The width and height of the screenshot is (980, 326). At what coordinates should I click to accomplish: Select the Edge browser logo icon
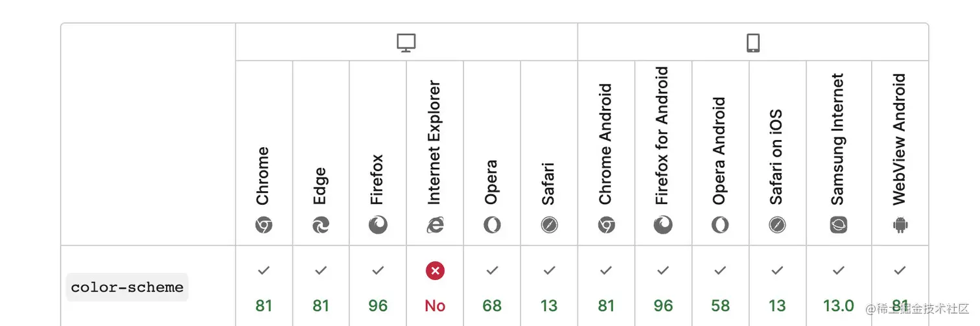[x=320, y=225]
